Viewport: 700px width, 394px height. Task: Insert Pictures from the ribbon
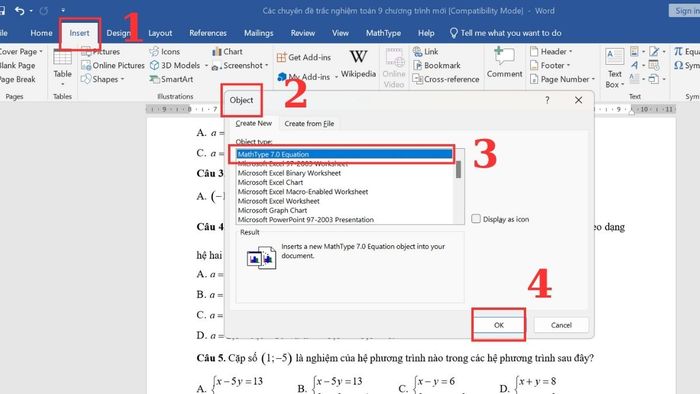coord(101,52)
